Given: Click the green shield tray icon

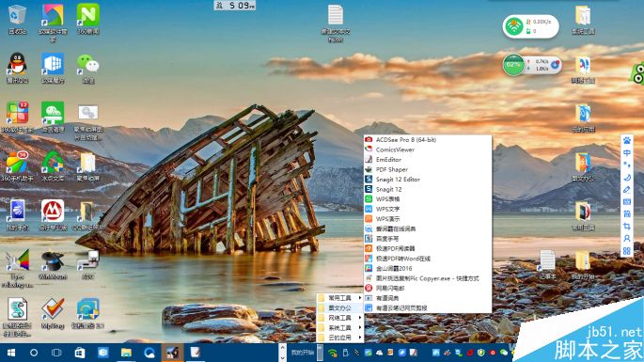Looking at the screenshot, I should click(x=481, y=353).
